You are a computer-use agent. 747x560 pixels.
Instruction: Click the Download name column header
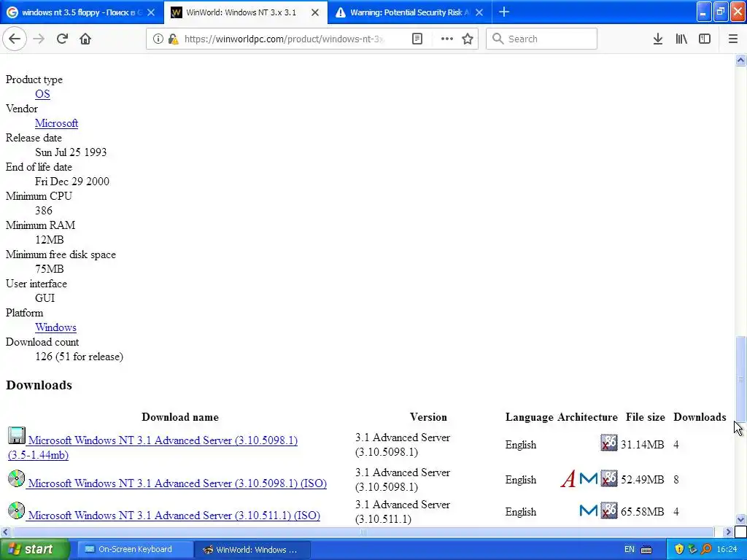pyautogui.click(x=180, y=416)
